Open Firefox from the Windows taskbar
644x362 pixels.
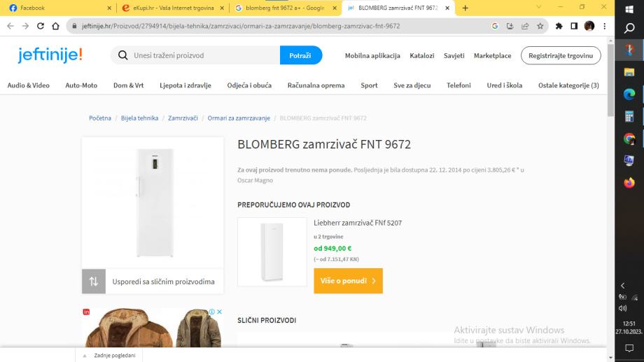[x=629, y=182]
